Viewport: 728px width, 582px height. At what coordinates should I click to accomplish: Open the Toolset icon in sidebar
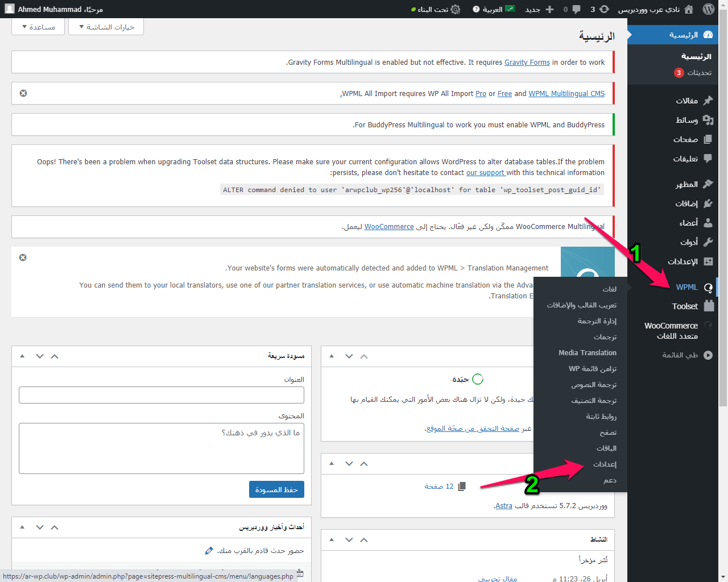coord(709,306)
